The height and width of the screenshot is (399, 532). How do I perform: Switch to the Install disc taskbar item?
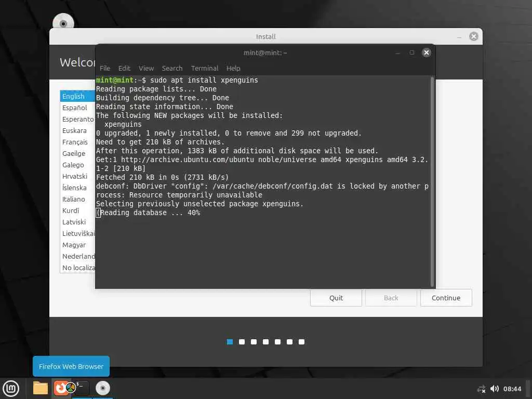(102, 388)
